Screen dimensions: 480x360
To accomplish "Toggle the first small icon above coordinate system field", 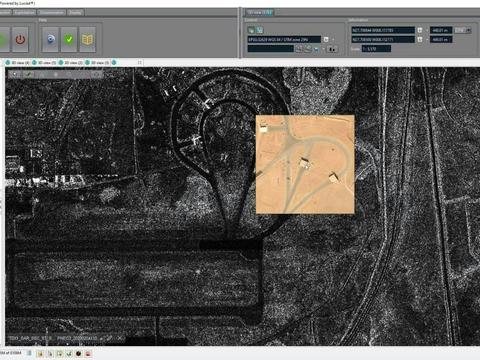I will [251, 30].
